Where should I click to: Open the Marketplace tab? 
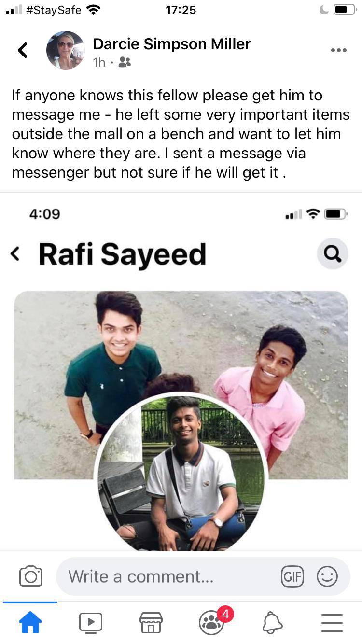tap(151, 623)
